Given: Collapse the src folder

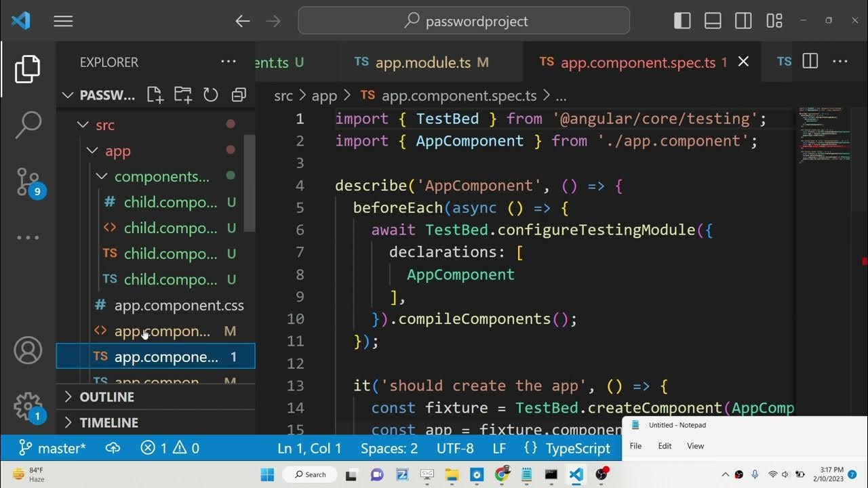Looking at the screenshot, I should (105, 125).
